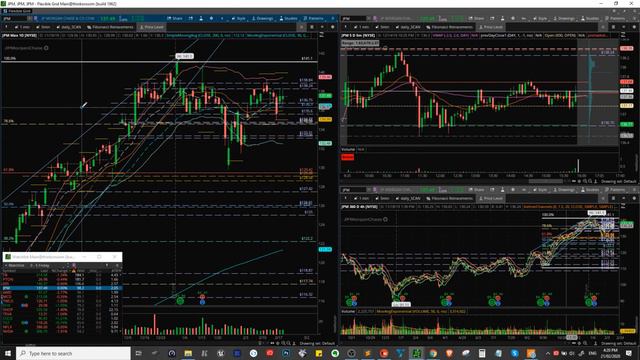Click the taskbar clock showing 4:29 PM

609,353
